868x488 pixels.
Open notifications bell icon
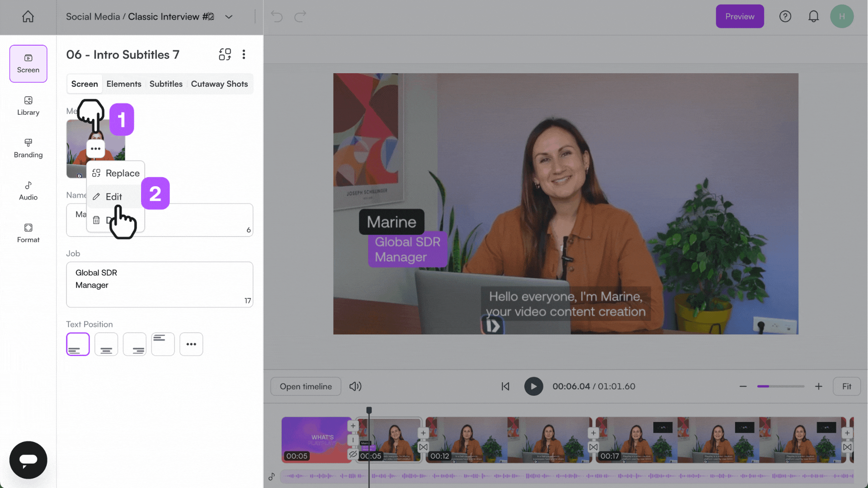[813, 17]
